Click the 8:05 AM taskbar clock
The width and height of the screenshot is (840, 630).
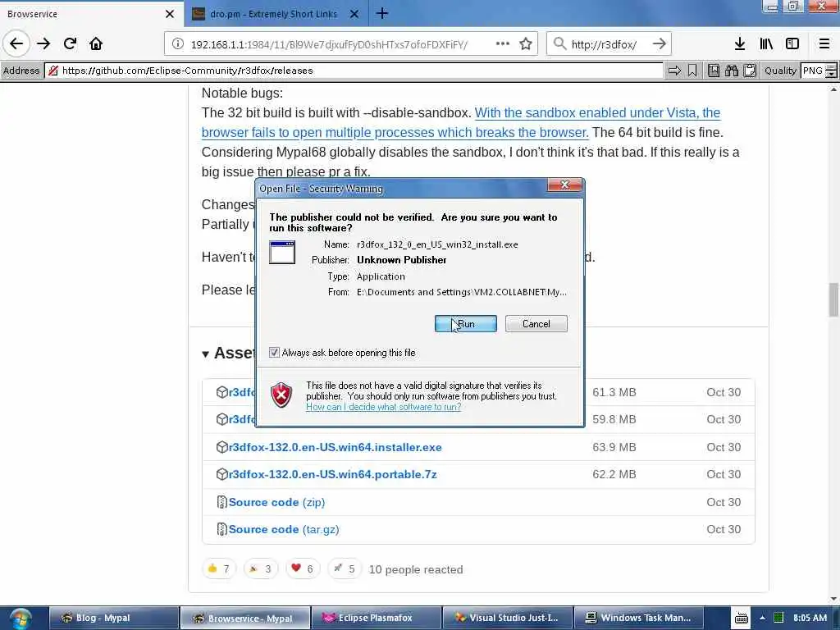[x=810, y=618]
